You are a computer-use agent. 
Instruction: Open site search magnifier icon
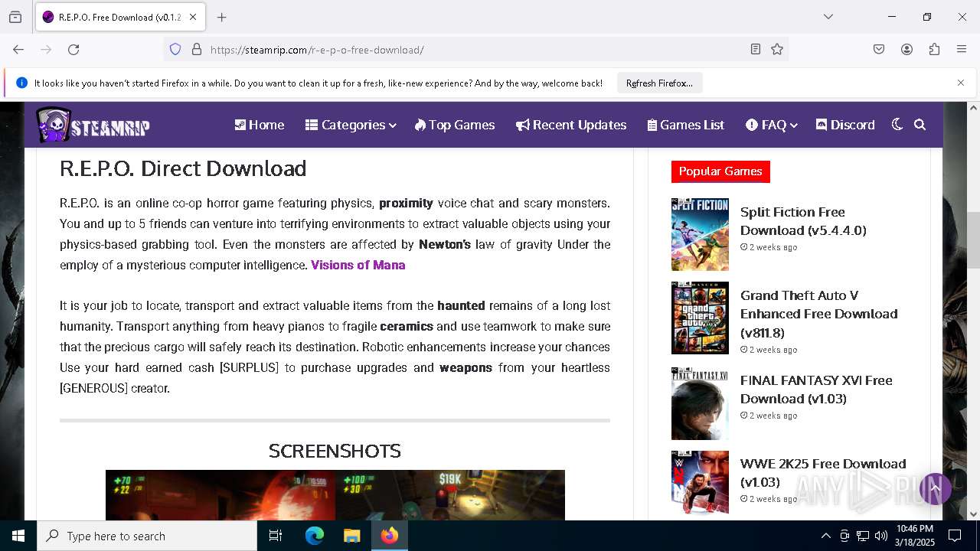920,125
